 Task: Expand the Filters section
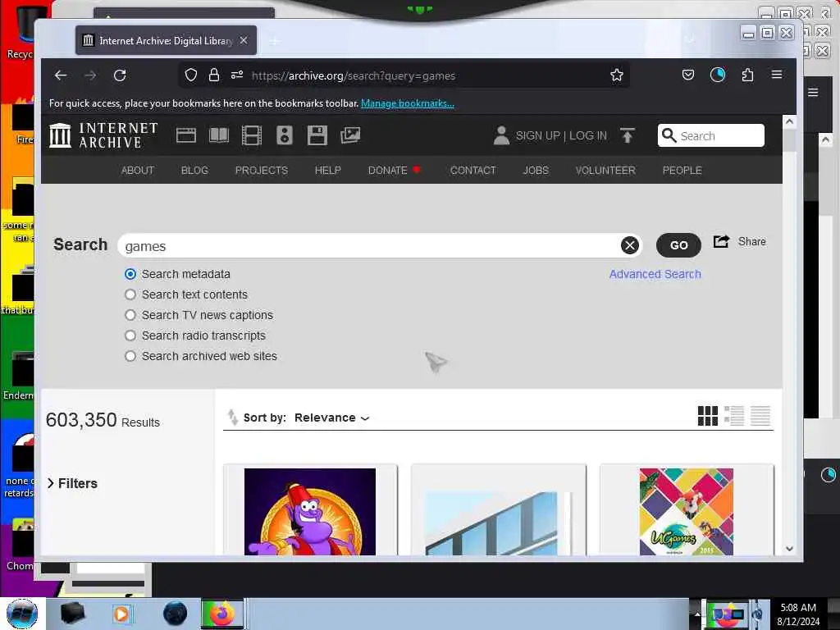(x=72, y=483)
